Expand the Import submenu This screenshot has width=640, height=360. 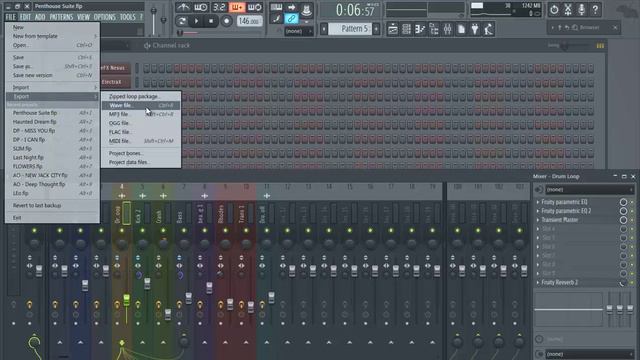click(x=52, y=87)
